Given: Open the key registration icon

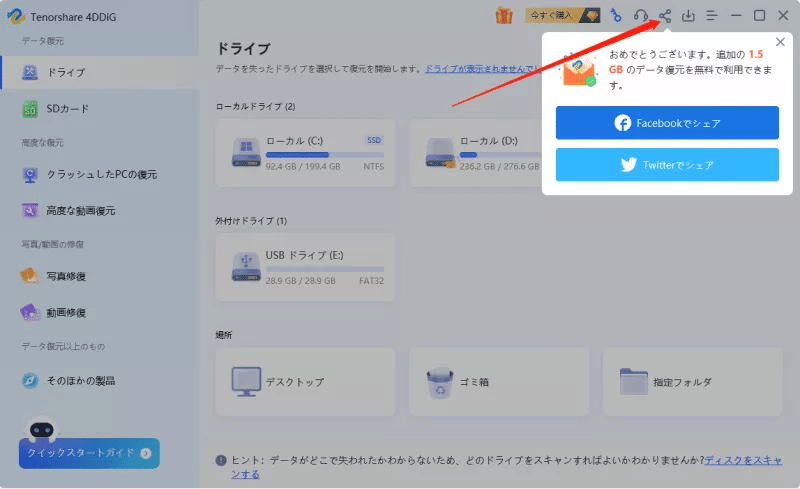Looking at the screenshot, I should pos(616,16).
